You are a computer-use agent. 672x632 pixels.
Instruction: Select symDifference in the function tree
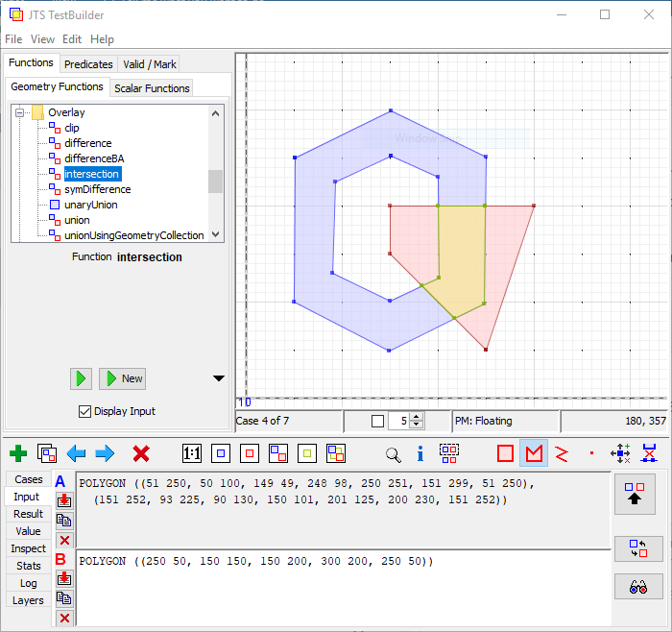tap(97, 189)
